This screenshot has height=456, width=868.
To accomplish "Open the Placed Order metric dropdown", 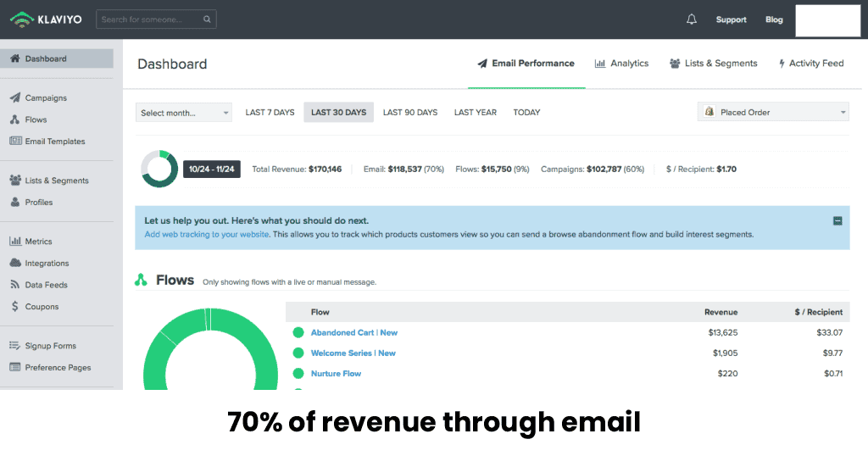I will pos(773,112).
